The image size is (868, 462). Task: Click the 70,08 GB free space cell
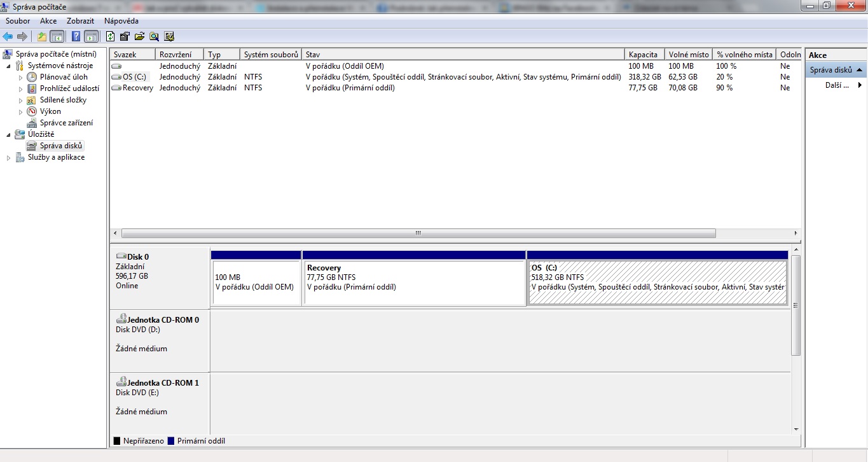coord(683,88)
